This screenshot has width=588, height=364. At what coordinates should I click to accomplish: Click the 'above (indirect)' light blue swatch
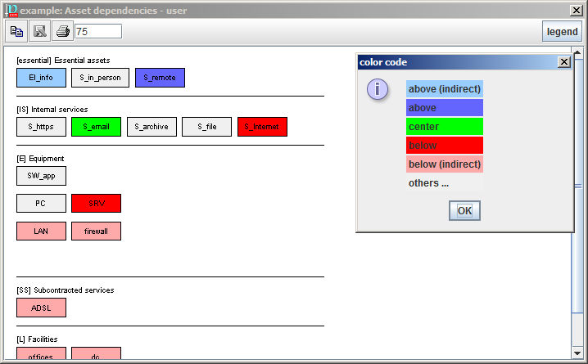coord(445,89)
